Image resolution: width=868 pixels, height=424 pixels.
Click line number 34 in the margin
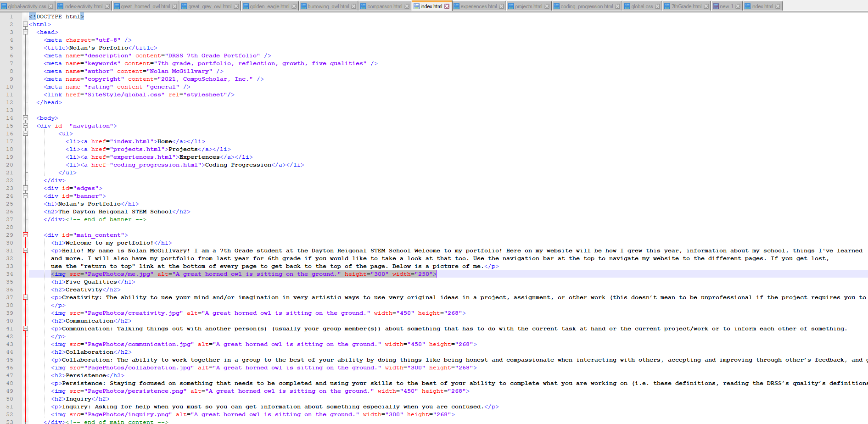click(x=10, y=274)
